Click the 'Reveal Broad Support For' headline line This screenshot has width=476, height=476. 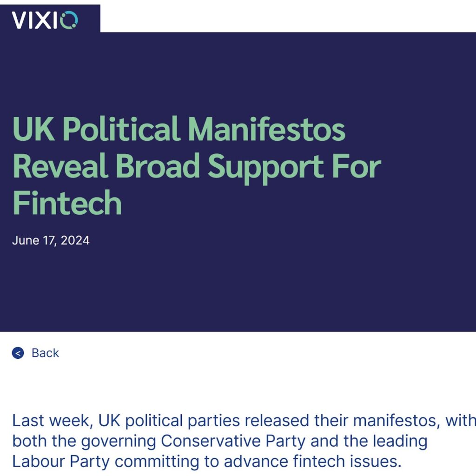click(197, 167)
